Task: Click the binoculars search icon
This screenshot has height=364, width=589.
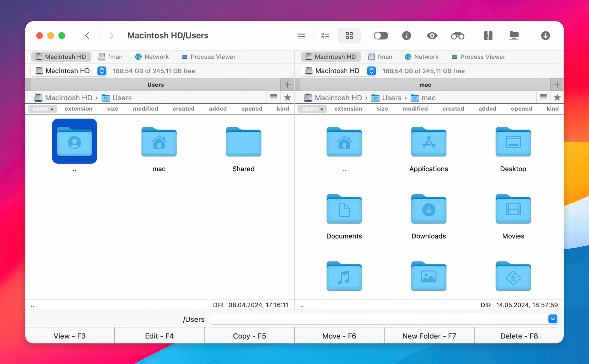Action: tap(458, 36)
